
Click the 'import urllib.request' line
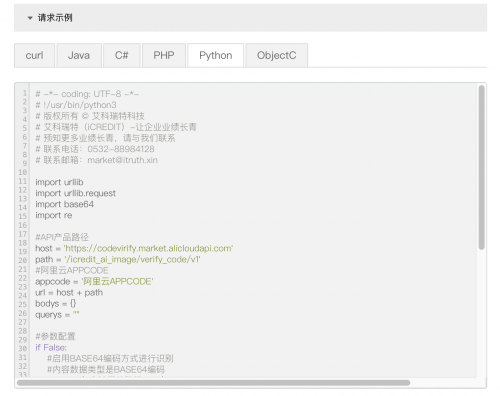[x=76, y=193]
